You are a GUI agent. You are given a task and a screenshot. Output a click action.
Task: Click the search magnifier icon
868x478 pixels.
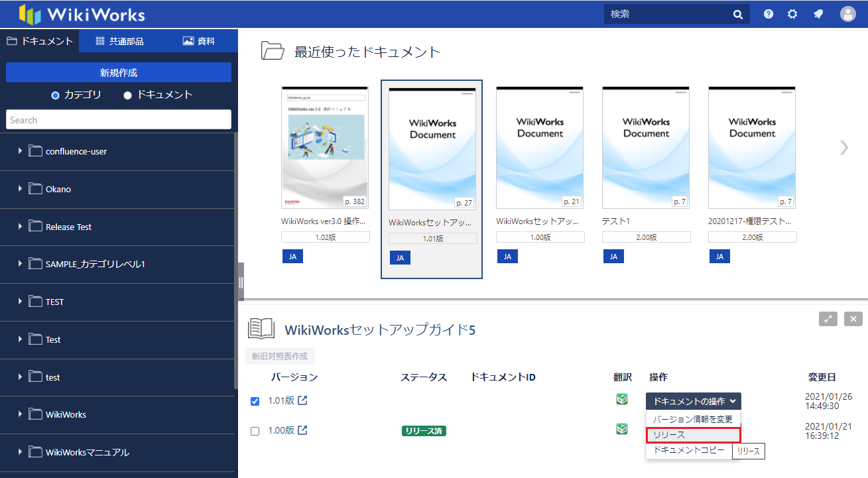(738, 14)
